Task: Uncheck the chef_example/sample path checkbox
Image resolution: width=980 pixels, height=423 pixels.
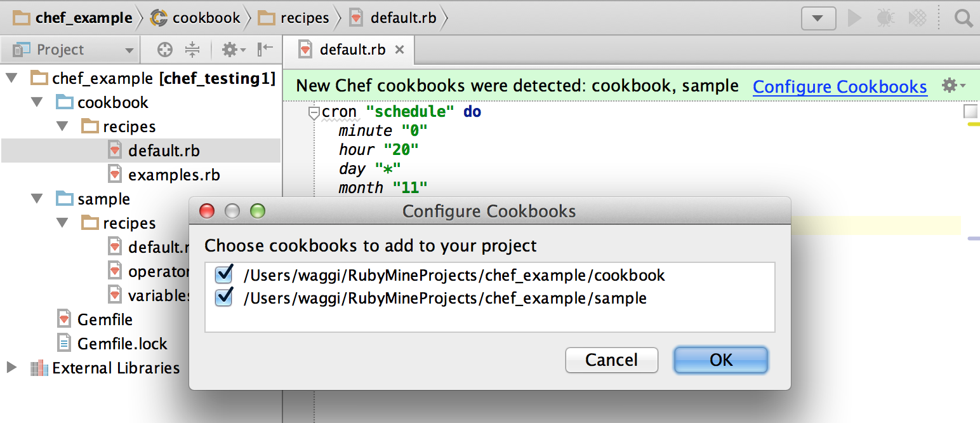Action: 224,297
